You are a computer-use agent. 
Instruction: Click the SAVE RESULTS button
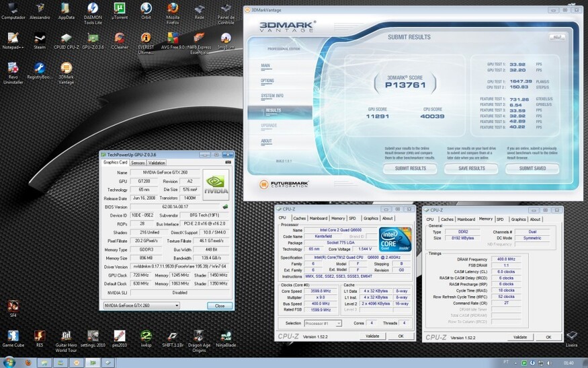point(471,169)
